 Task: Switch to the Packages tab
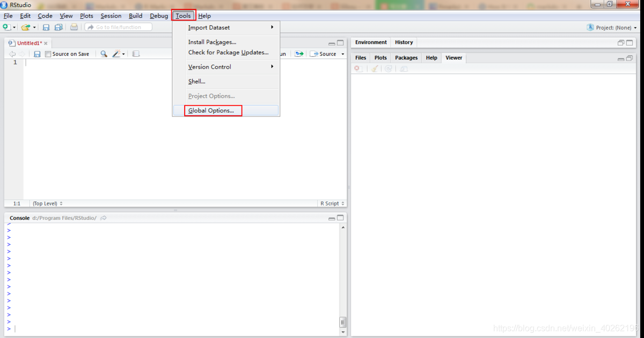coord(406,58)
